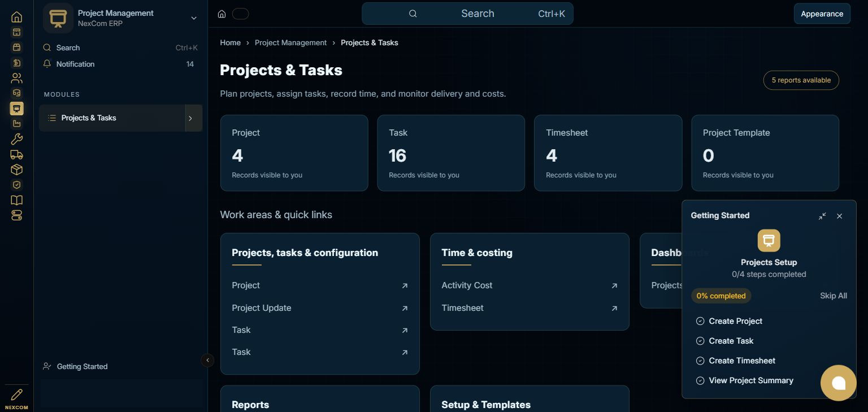Screen dimensions: 868x412
Task: Click the Notification bell in the sidebar
Action: [47, 64]
